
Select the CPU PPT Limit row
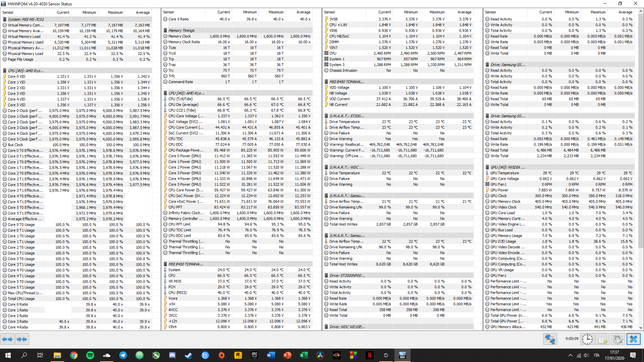pyautogui.click(x=238, y=224)
